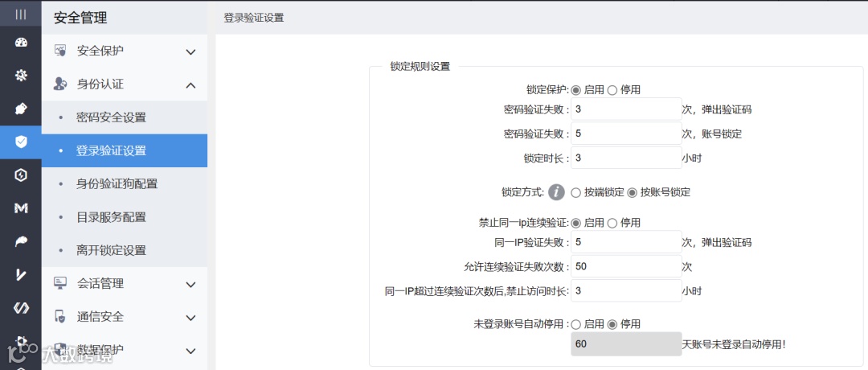Image resolution: width=868 pixels, height=370 pixels.
Task: Collapse the 身份认证 chevron
Action: point(190,84)
